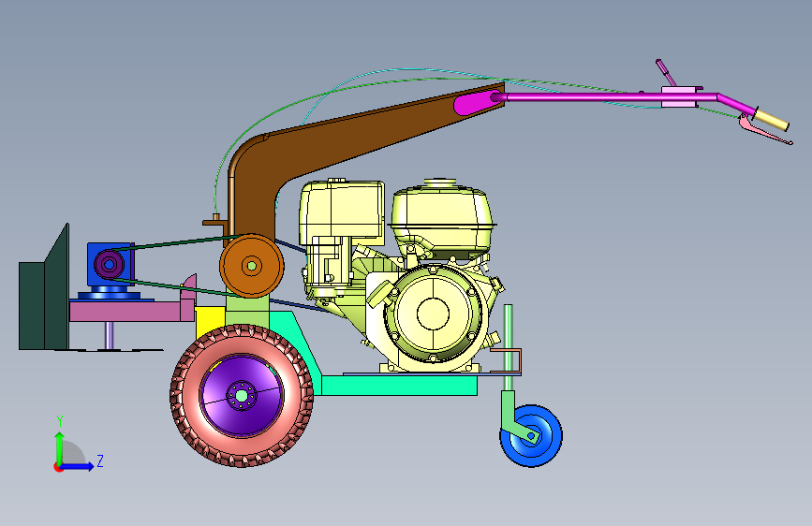The image size is (812, 526).
Task: Pick the magenta handlebar tube
Action: (611, 97)
